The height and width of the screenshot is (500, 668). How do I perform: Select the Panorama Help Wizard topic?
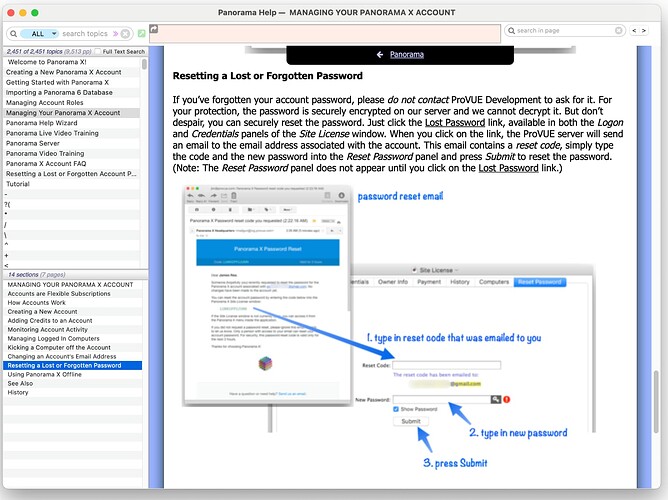point(48,122)
